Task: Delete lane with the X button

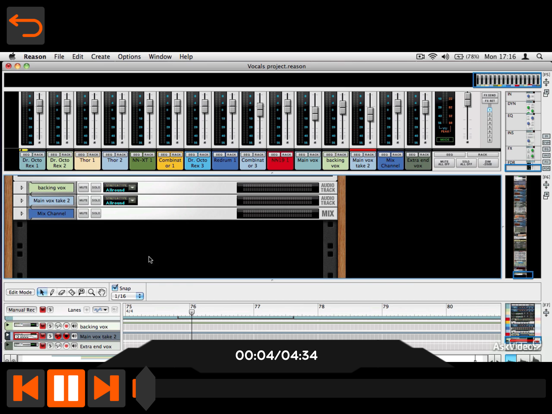Action: pyautogui.click(x=114, y=310)
